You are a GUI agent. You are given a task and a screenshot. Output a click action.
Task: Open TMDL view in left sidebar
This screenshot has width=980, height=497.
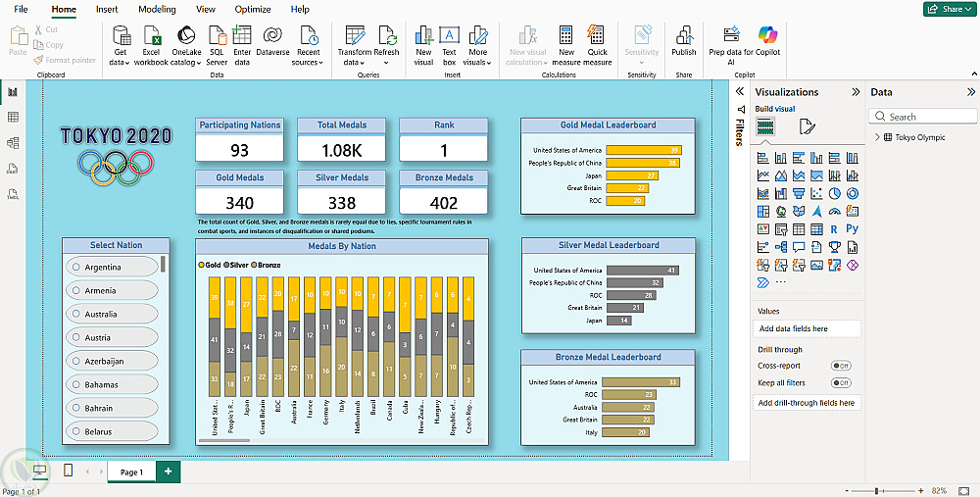click(13, 194)
